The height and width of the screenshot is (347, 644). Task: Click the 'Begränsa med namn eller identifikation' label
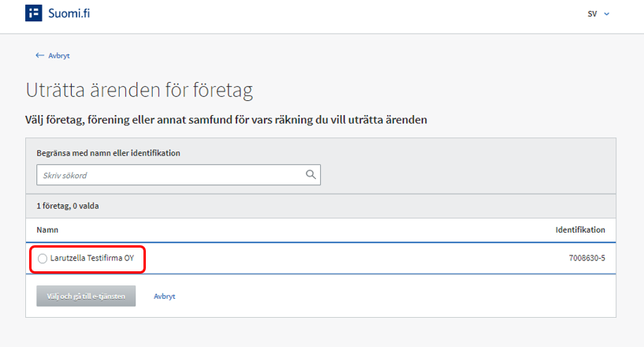coord(108,152)
